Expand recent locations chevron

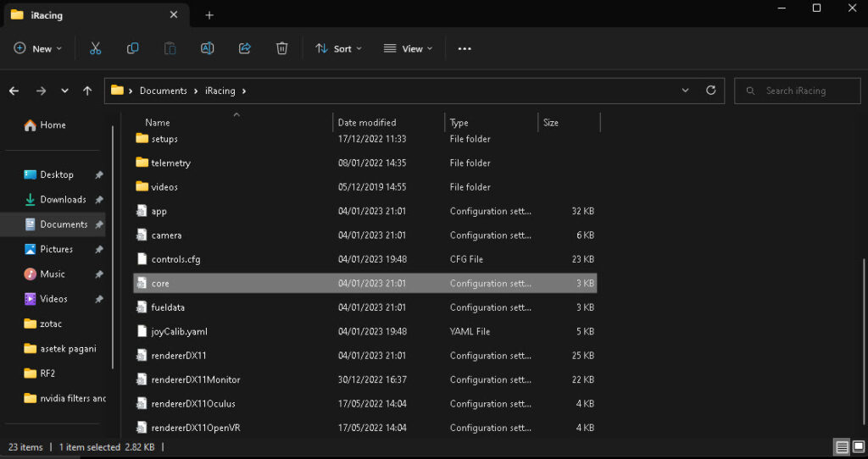coord(64,91)
